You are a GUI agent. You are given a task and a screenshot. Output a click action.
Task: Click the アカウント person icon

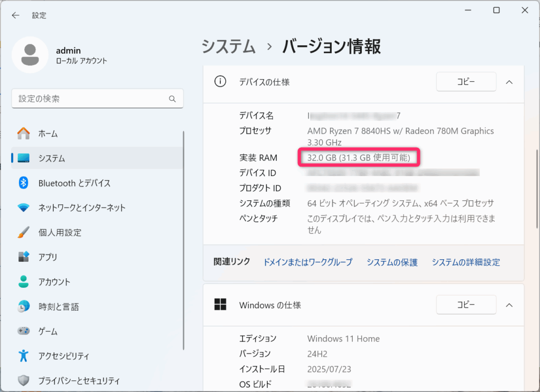[23, 281]
